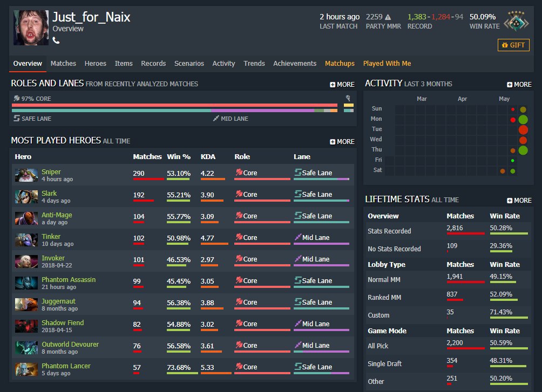The height and width of the screenshot is (392, 542).
Task: Open the Items tab
Action: (x=124, y=64)
